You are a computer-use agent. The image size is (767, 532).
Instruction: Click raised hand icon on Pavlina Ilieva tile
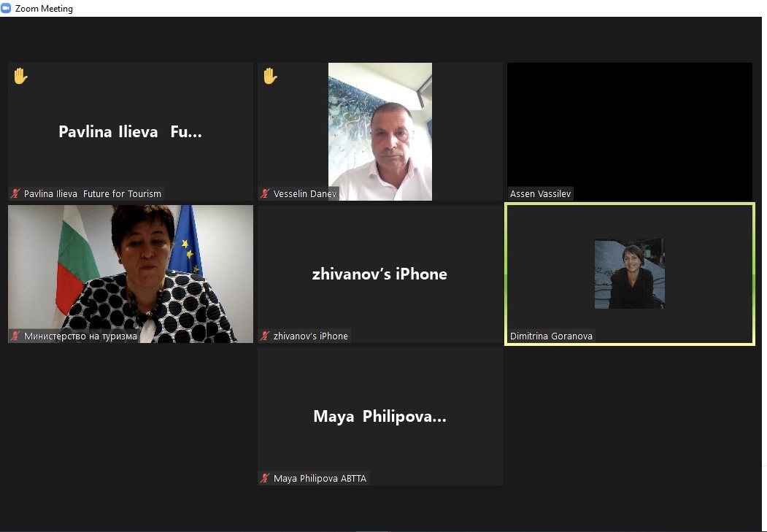(20, 76)
